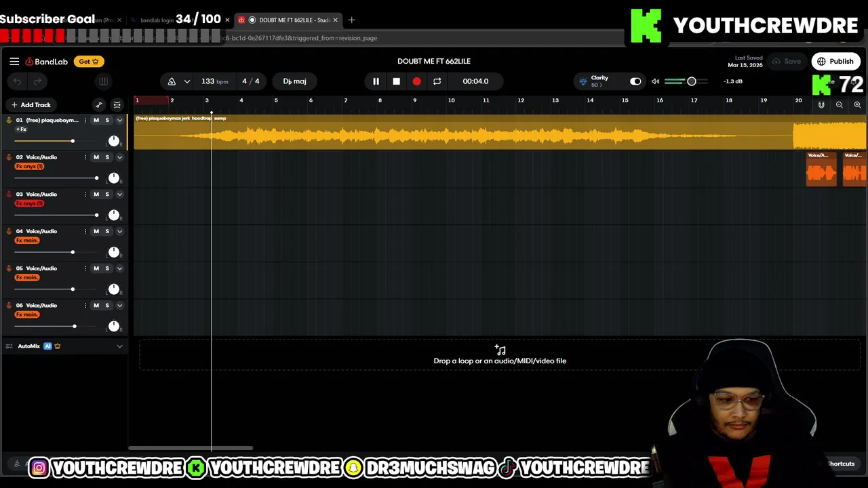Undo the last action
Screen dimensions: 868x488
click(x=17, y=81)
